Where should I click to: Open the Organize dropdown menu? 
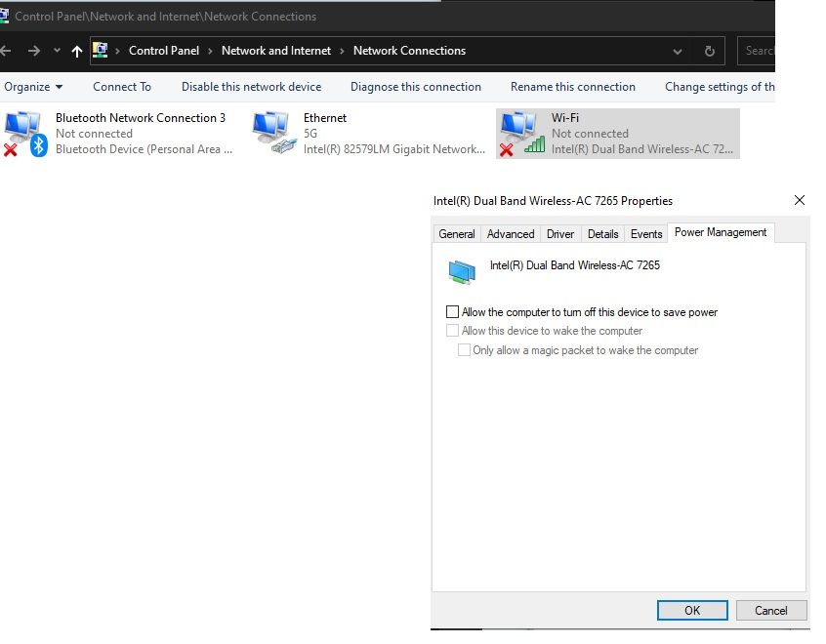33,87
